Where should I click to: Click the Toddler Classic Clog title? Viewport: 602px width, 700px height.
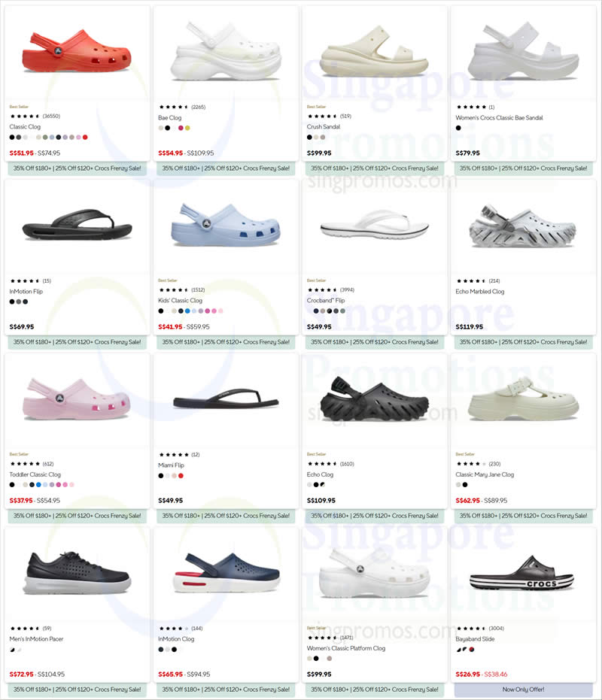click(x=35, y=474)
